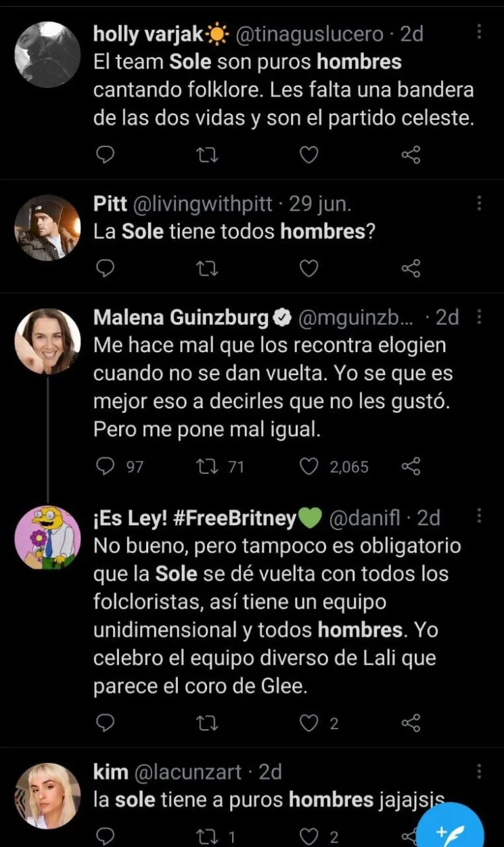504x847 pixels.
Task: Open more options for Malena Guinzburg's tweet
Action: (479, 317)
